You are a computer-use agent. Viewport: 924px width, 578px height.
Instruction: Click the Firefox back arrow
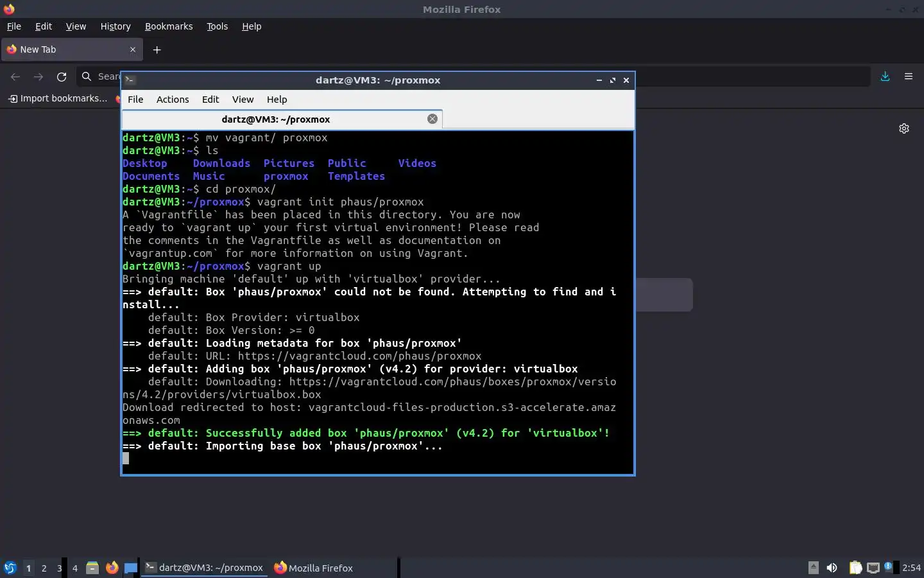click(15, 76)
